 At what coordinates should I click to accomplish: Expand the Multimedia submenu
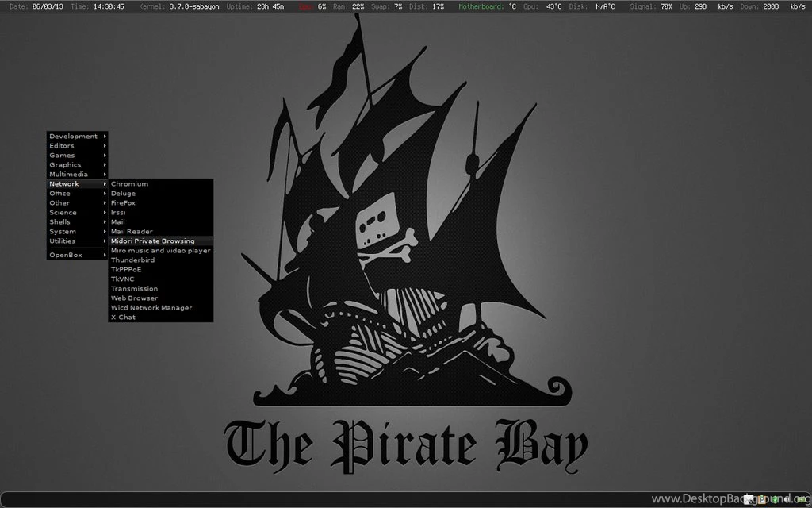pyautogui.click(x=67, y=174)
